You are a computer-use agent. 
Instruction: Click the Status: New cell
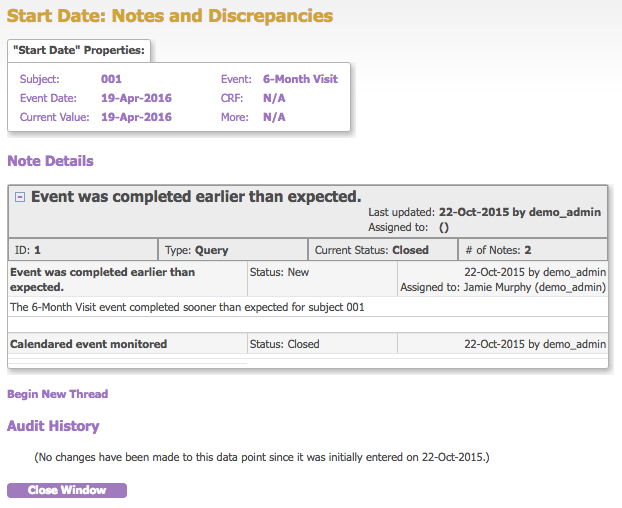pos(285,272)
